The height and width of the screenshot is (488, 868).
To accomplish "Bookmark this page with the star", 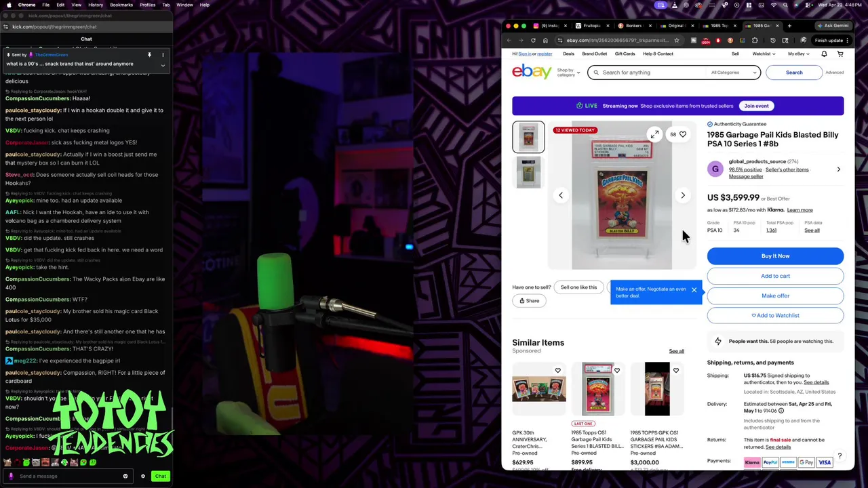I will 676,40.
